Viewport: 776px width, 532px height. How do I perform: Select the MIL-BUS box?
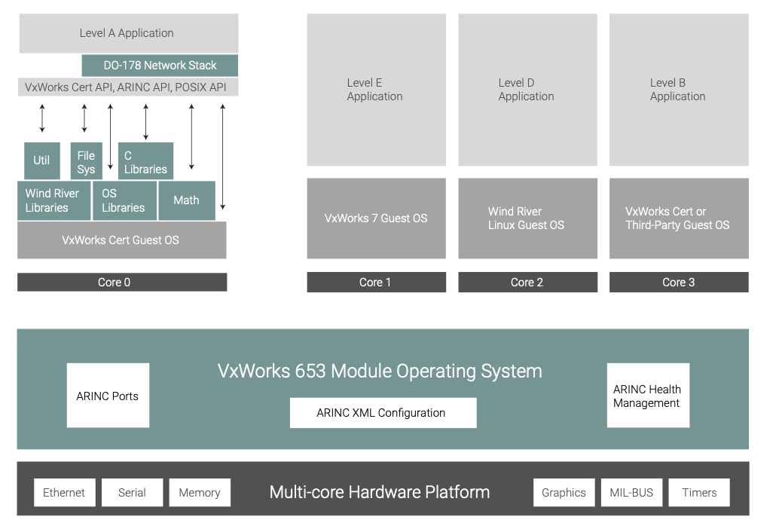[x=631, y=492]
